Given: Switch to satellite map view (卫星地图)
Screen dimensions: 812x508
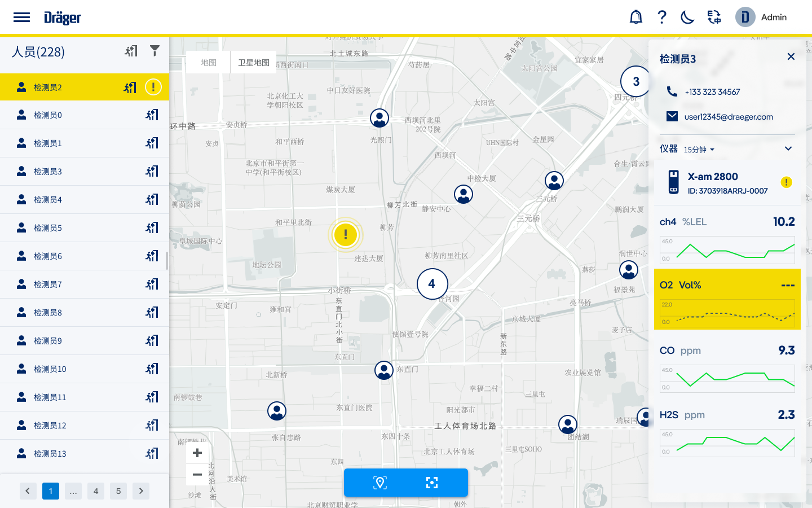Looking at the screenshot, I should point(253,63).
